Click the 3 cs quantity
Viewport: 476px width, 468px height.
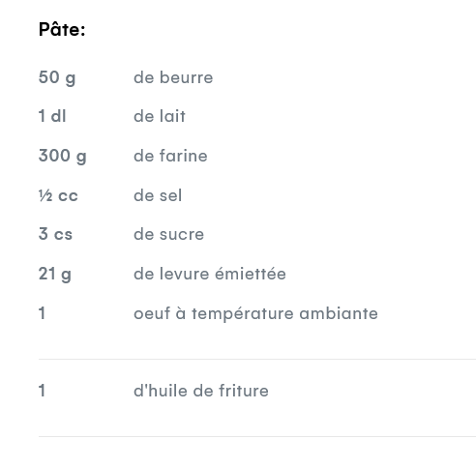(55, 234)
